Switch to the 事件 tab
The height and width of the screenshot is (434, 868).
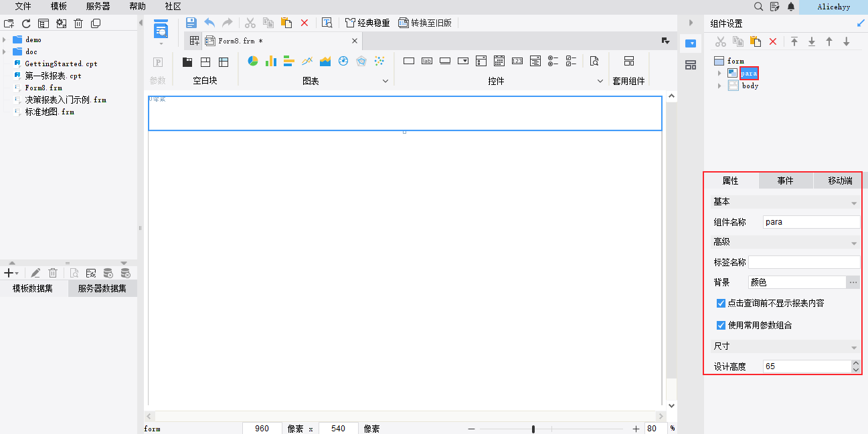785,181
